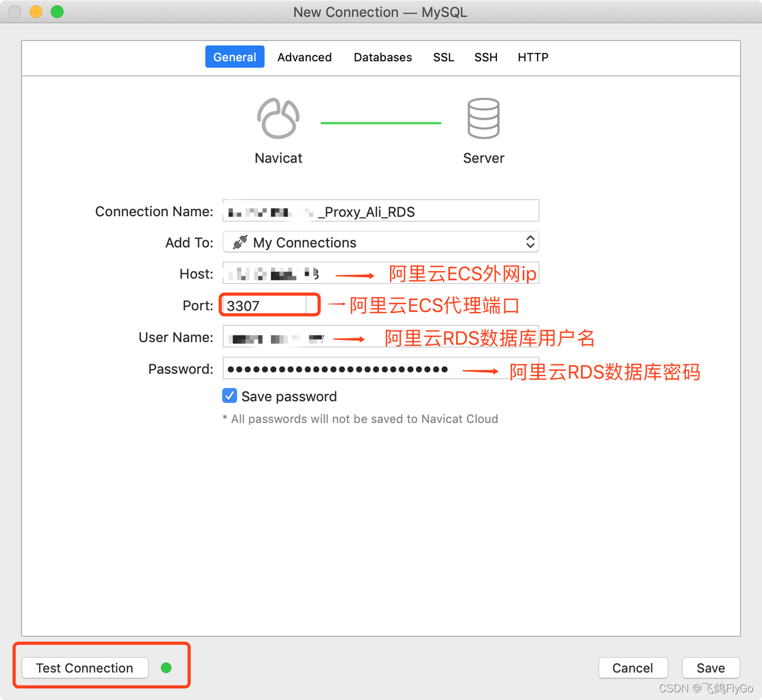Click the green zoom window button

[57, 12]
